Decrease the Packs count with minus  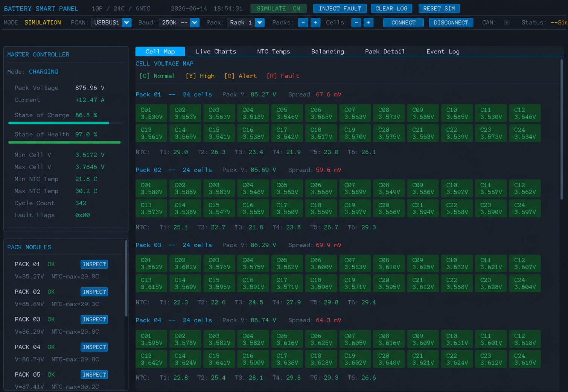coord(303,23)
